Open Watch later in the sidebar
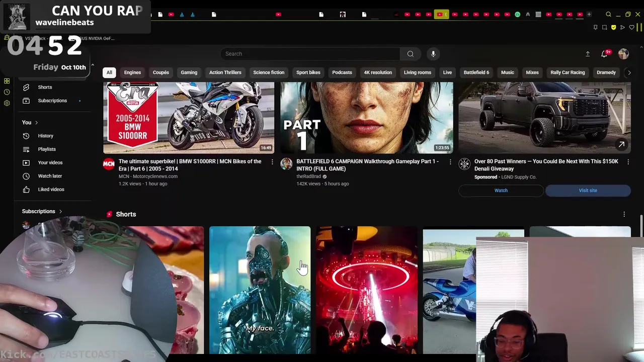The width and height of the screenshot is (644, 362). 53,176
